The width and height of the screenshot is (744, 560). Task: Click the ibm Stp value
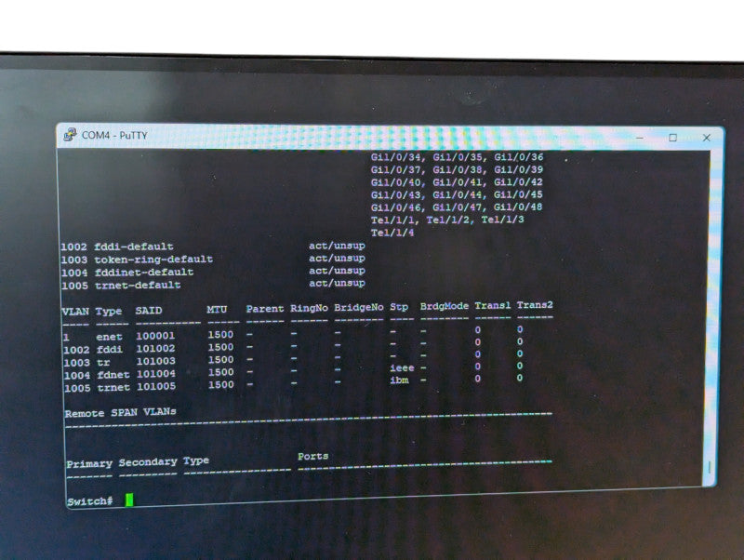(x=400, y=380)
